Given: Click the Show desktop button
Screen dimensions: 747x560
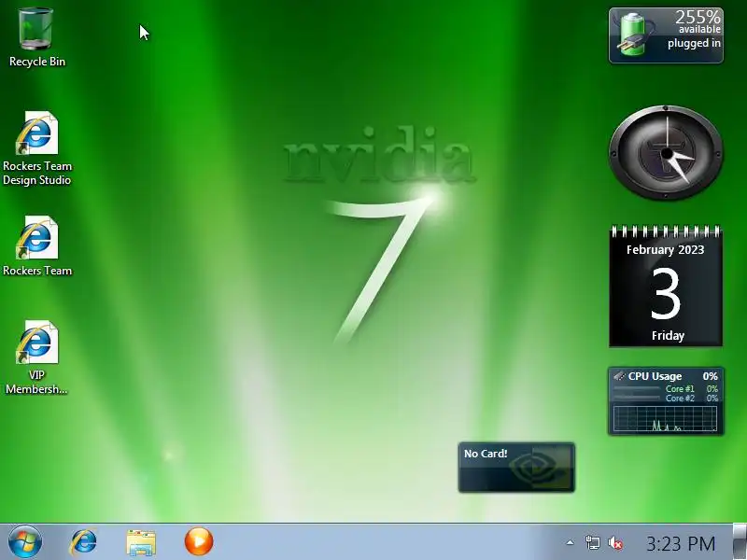Looking at the screenshot, I should [x=740, y=542].
